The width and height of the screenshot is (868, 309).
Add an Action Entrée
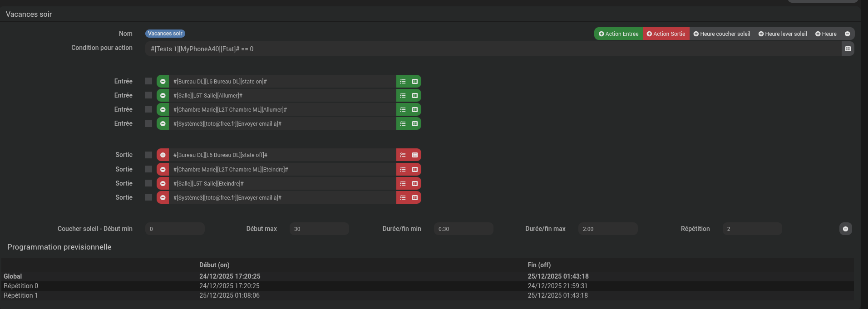coord(618,34)
